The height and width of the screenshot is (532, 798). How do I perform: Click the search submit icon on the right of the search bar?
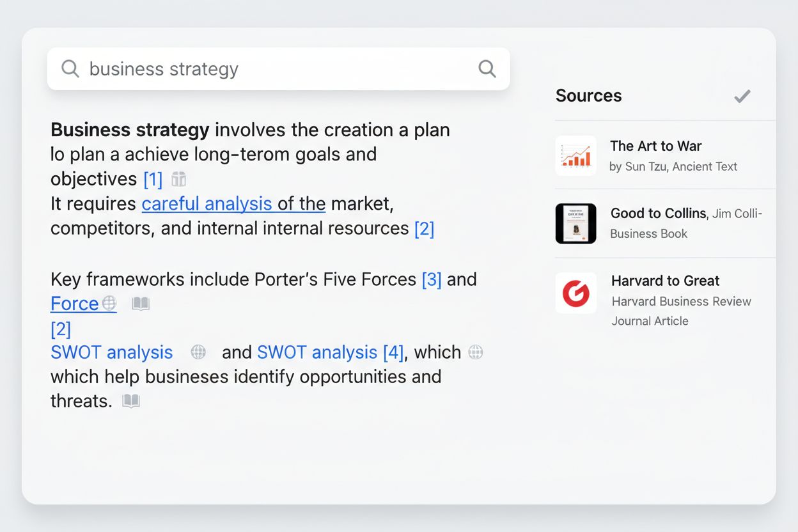(x=487, y=68)
